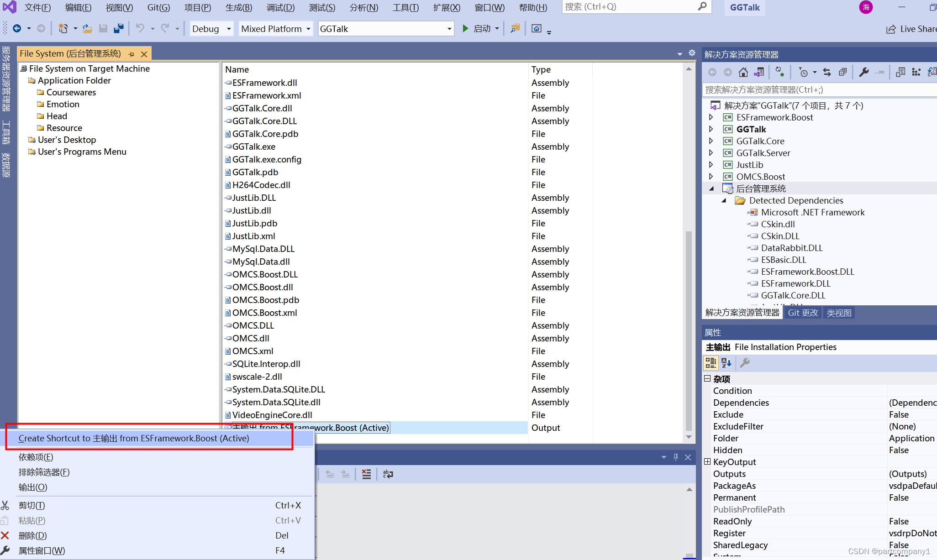The height and width of the screenshot is (560, 937).
Task: Choose 属性窗口(W) from context menu
Action: [42, 550]
